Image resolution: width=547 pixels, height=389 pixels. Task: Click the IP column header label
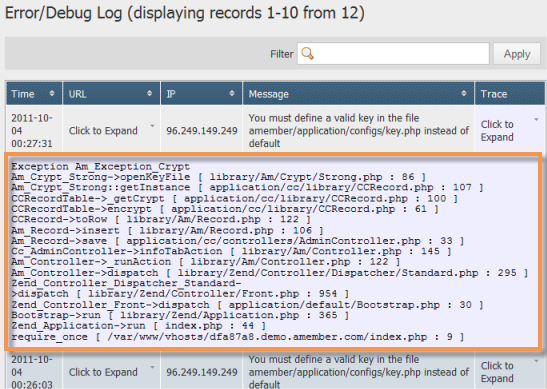171,94
